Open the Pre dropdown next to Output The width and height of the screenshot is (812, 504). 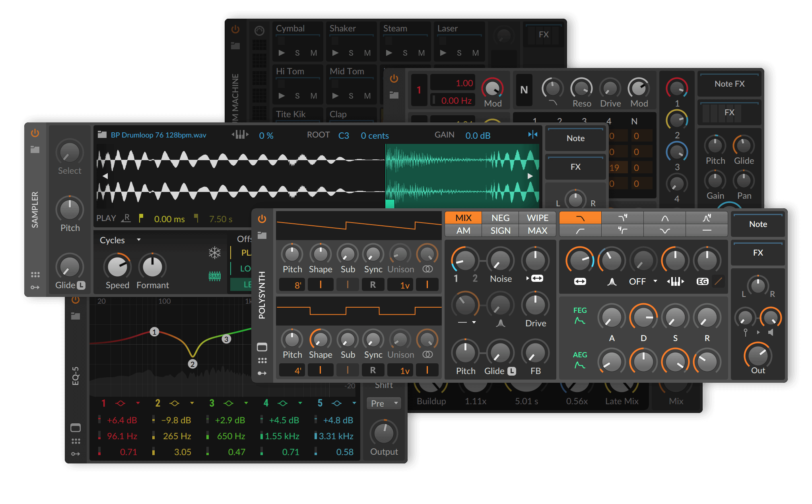[383, 403]
